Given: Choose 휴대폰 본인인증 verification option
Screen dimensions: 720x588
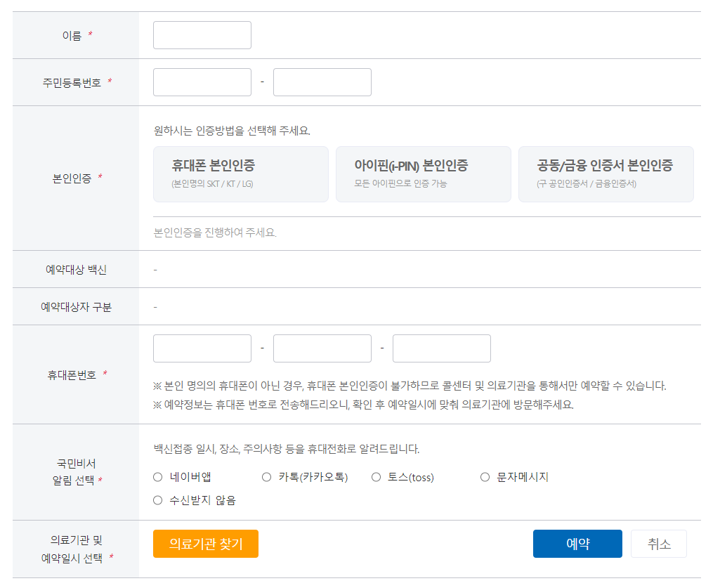Looking at the screenshot, I should coord(241,174).
